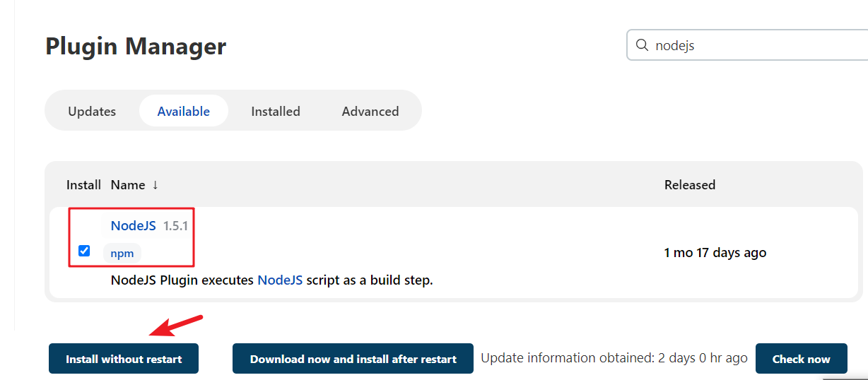Click the NodeJS version number 1.5.1
This screenshot has height=380, width=868.
pos(177,226)
